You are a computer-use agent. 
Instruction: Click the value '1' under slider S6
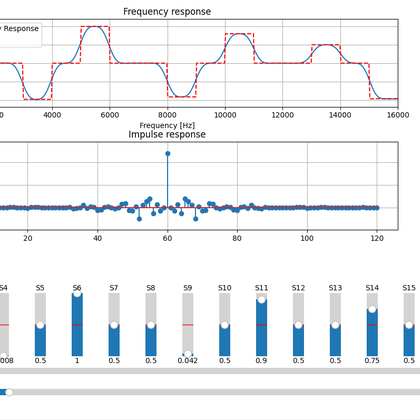click(x=77, y=361)
